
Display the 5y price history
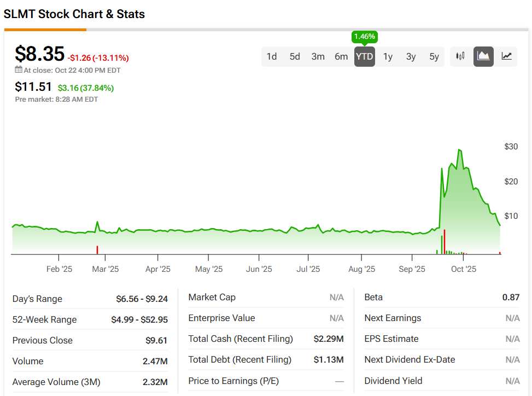click(x=434, y=56)
